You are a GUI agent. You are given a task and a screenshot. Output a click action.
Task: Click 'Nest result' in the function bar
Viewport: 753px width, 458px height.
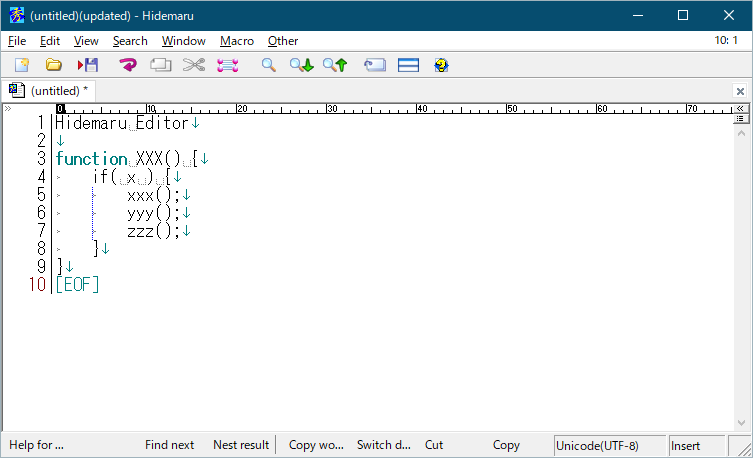pos(241,445)
